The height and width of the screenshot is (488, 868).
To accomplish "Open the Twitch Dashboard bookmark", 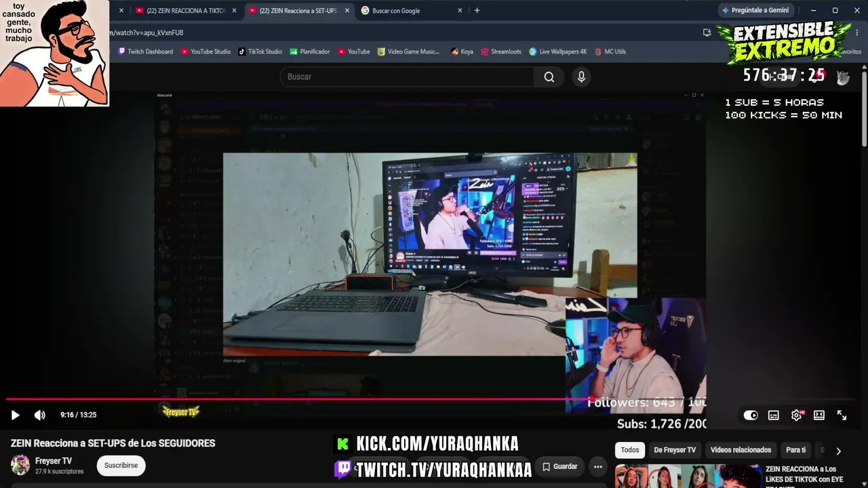I will (x=145, y=52).
